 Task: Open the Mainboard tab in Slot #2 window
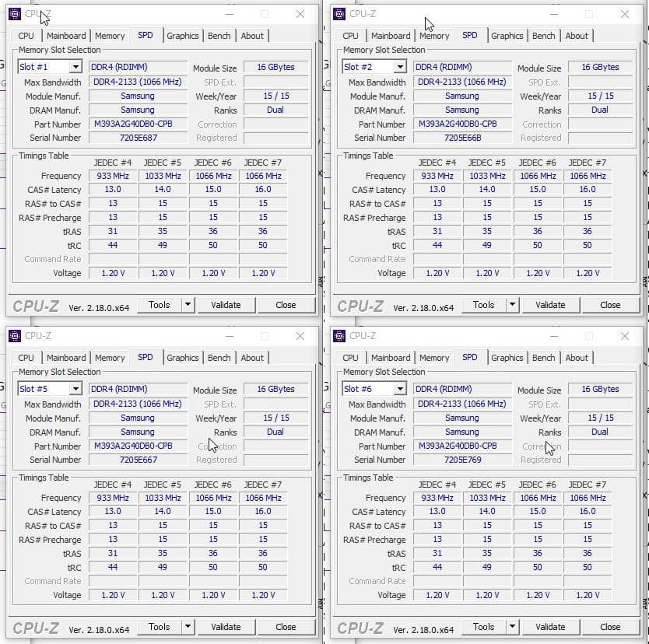click(x=391, y=35)
